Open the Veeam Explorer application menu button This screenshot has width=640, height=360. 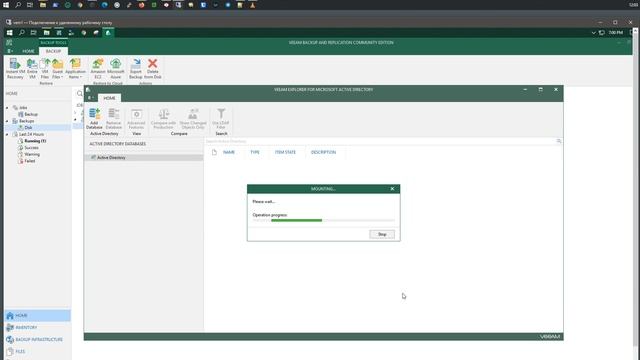click(91, 98)
